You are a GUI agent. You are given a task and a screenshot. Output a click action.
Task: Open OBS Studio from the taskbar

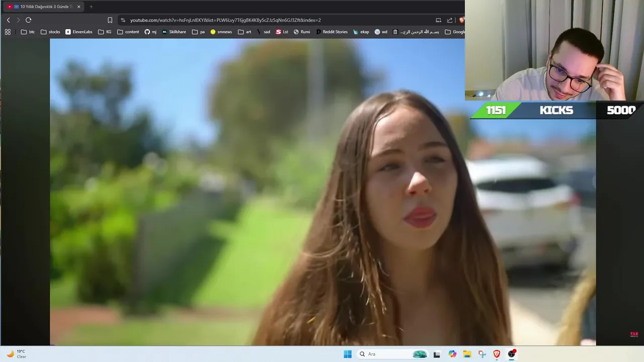(512, 354)
